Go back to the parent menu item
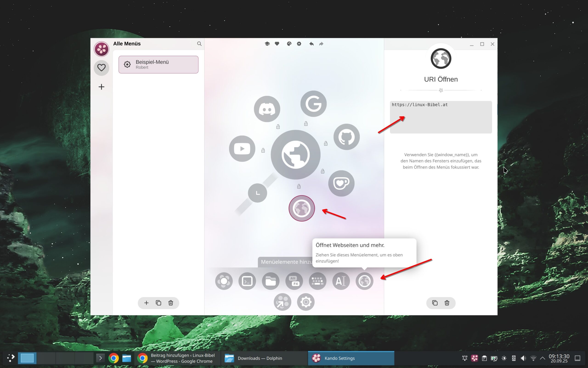The width and height of the screenshot is (588, 368). click(x=257, y=193)
